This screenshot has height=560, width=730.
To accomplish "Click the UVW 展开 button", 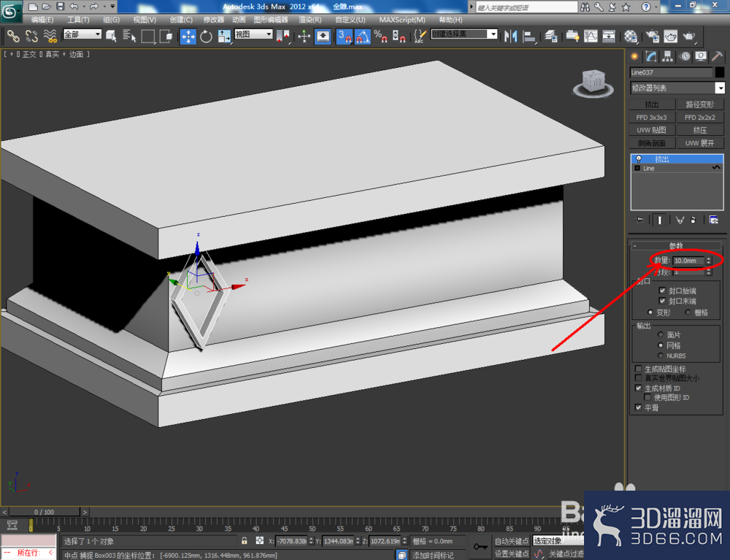I will tap(700, 143).
